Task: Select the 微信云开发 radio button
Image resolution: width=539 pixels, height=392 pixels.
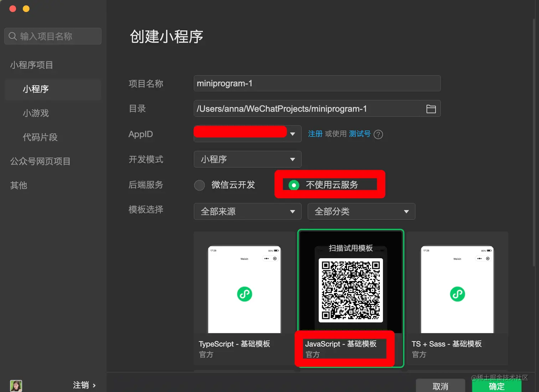Action: coord(199,185)
